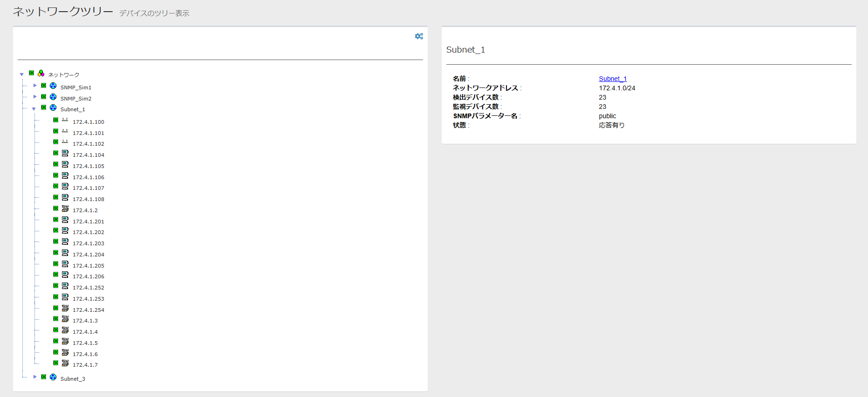The image size is (868, 397).
Task: Click the computer icon for 172.4.1.104
Action: tap(65, 154)
